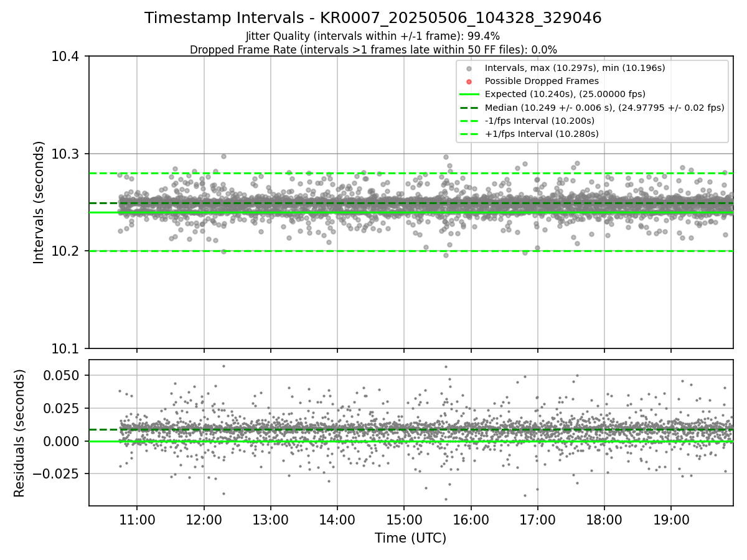
Task: Click the top residual outlier above 0.050 near 12:20
Action: [223, 366]
